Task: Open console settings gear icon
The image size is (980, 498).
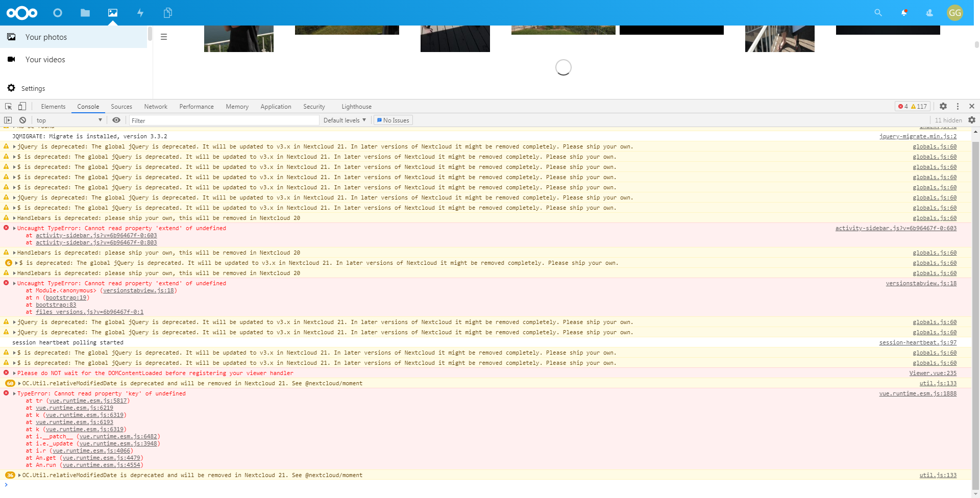Action: pos(972,120)
